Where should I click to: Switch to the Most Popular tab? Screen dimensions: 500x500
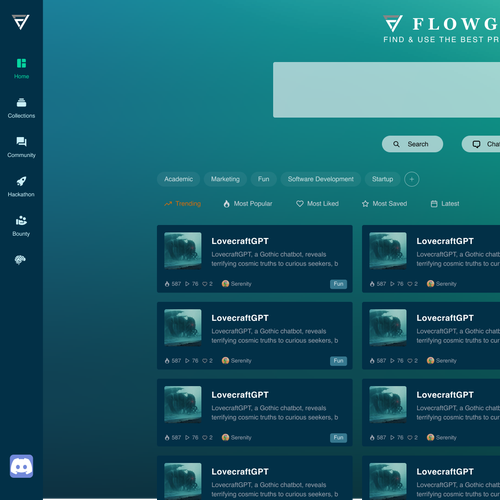point(248,204)
